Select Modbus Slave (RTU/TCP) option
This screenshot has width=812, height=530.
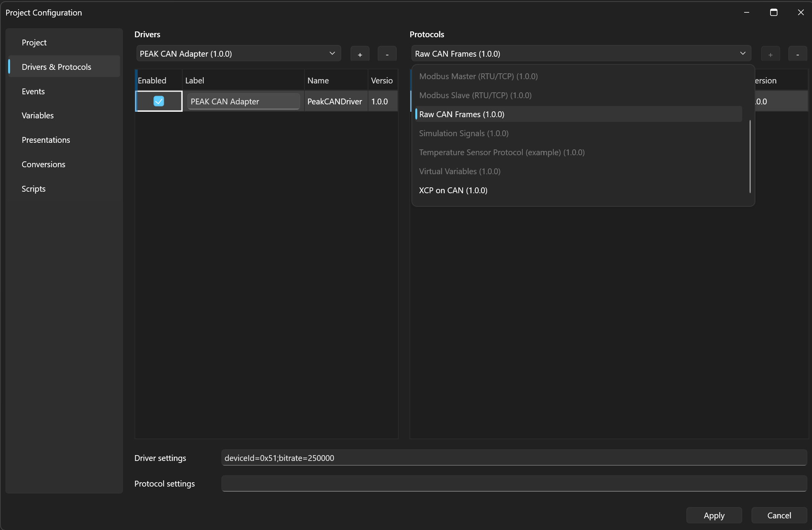pyautogui.click(x=579, y=95)
